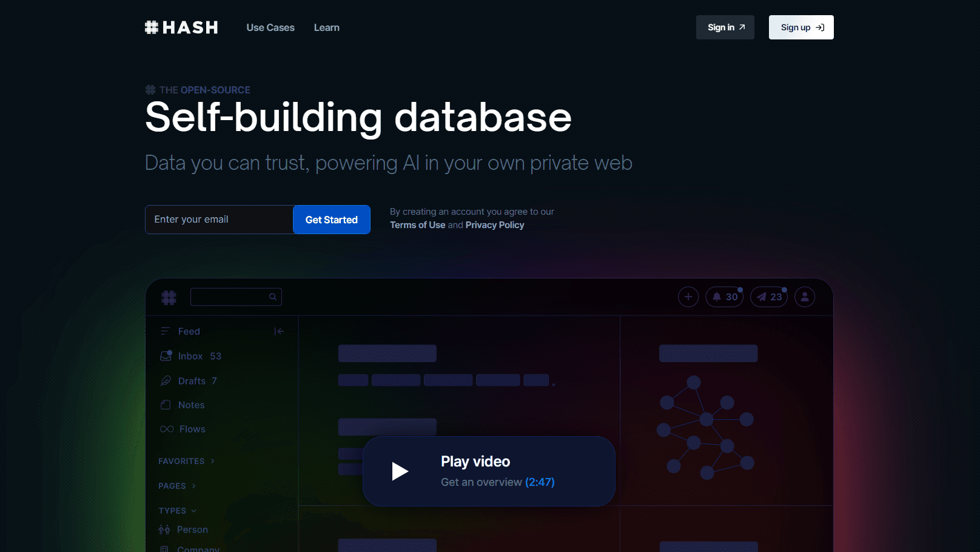Image resolution: width=980 pixels, height=552 pixels.
Task: Open the paper plane icon showing 23
Action: tap(769, 297)
